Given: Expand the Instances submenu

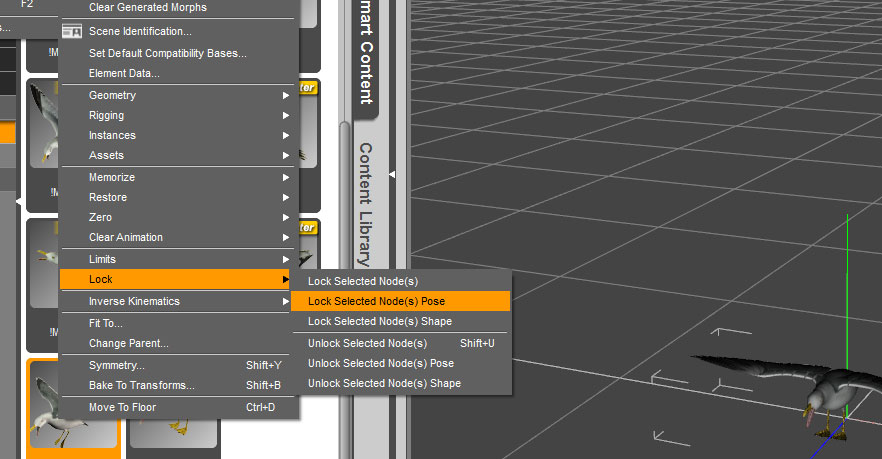Looking at the screenshot, I should [177, 136].
